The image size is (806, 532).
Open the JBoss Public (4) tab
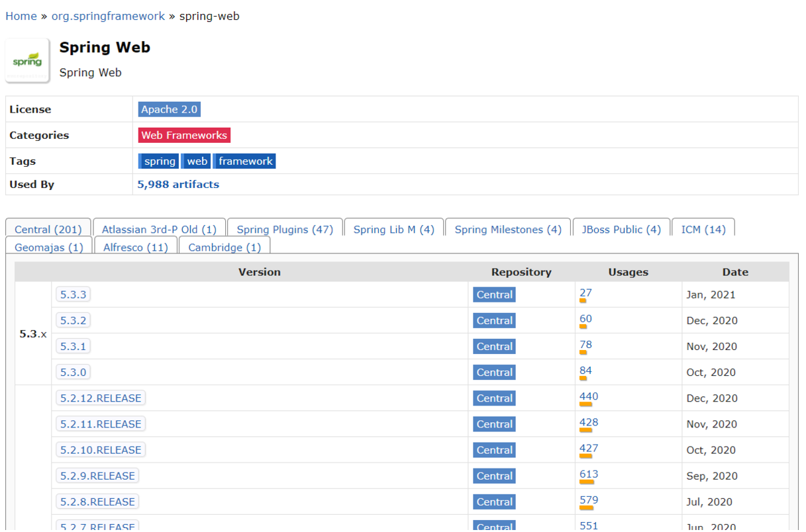click(621, 229)
